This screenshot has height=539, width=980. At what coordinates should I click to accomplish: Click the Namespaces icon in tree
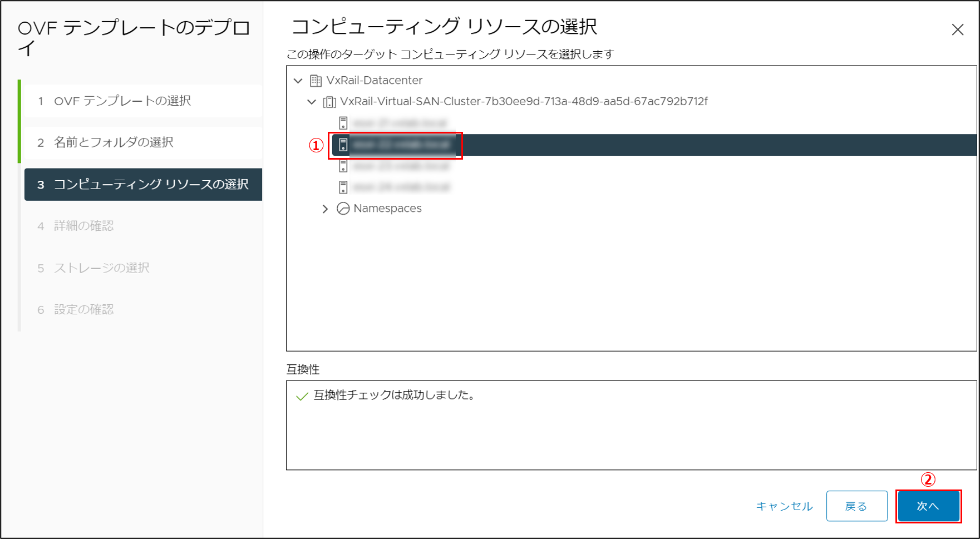(x=343, y=209)
